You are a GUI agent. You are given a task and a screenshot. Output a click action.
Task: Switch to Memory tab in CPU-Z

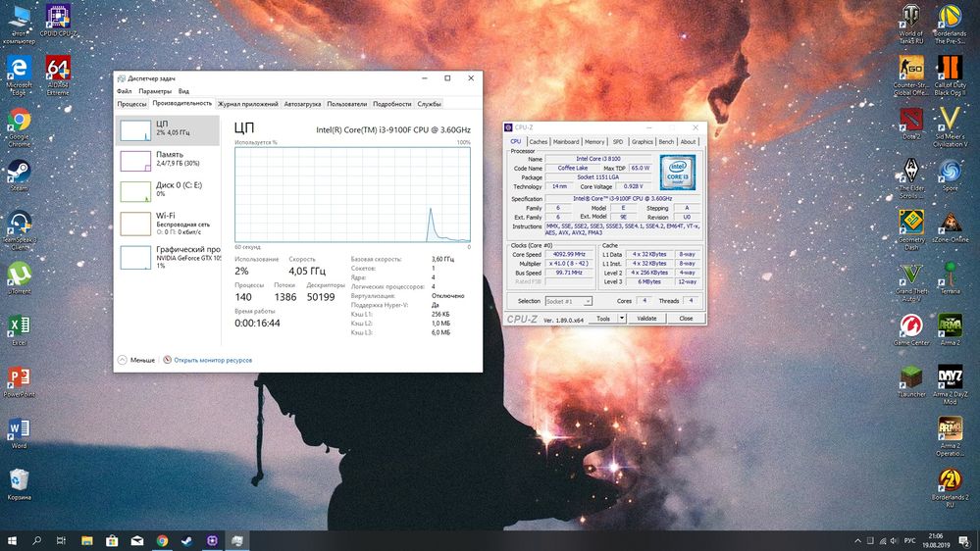click(594, 142)
